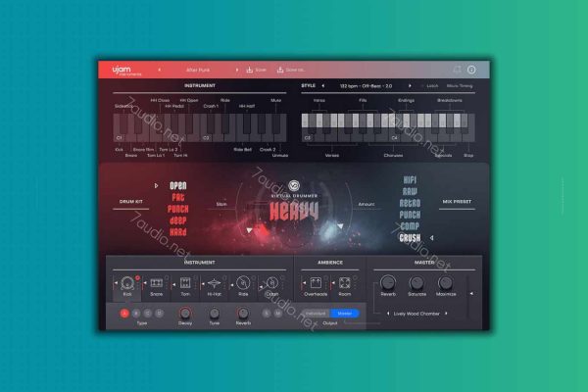Click the master volume fader arrow
The height and width of the screenshot is (392, 588).
click(471, 293)
